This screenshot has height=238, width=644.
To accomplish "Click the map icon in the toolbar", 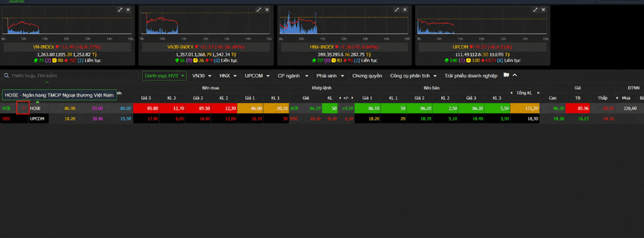I will [x=506, y=75].
